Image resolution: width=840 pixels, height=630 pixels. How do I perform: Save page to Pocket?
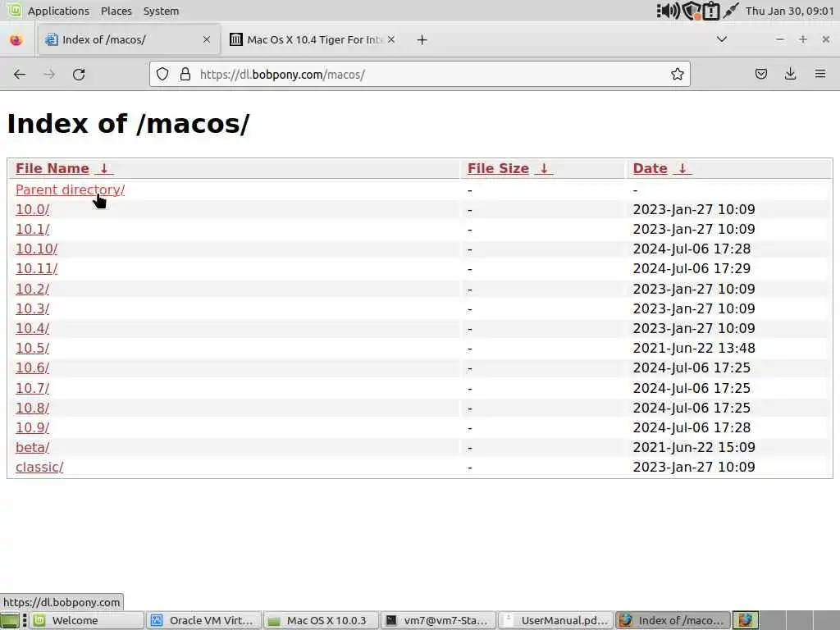760,74
